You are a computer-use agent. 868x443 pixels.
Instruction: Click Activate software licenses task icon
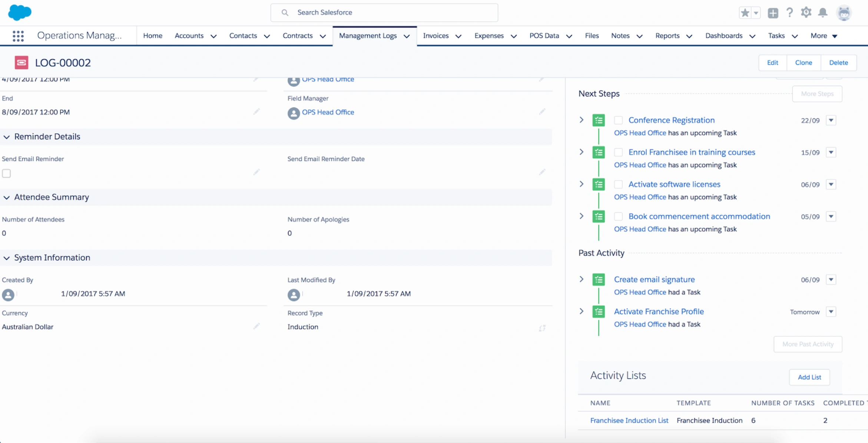pyautogui.click(x=599, y=184)
